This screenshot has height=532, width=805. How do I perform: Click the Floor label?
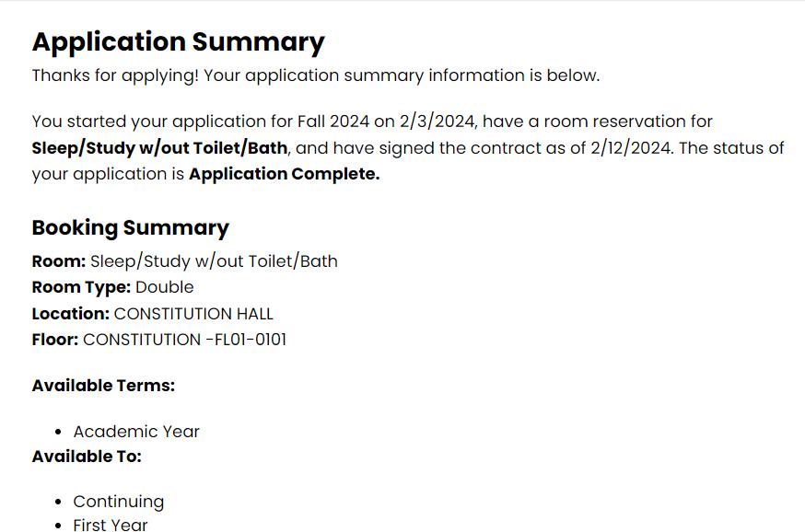55,340
